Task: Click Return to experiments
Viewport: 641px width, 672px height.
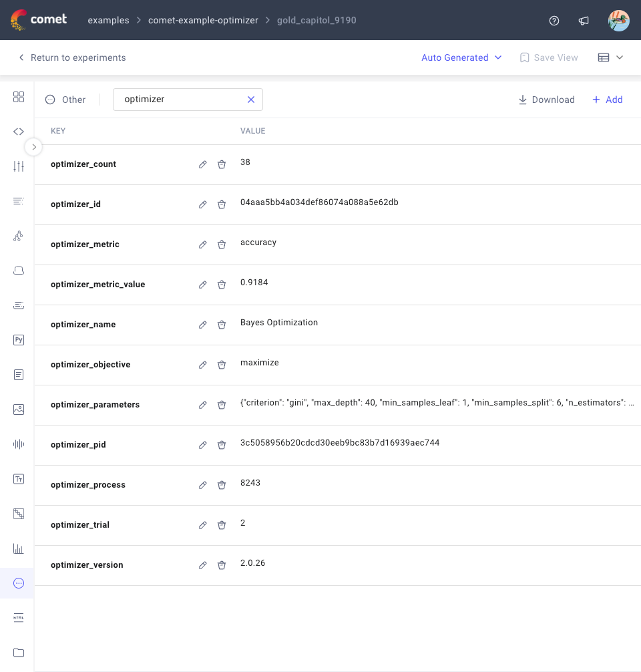Action: click(x=71, y=57)
